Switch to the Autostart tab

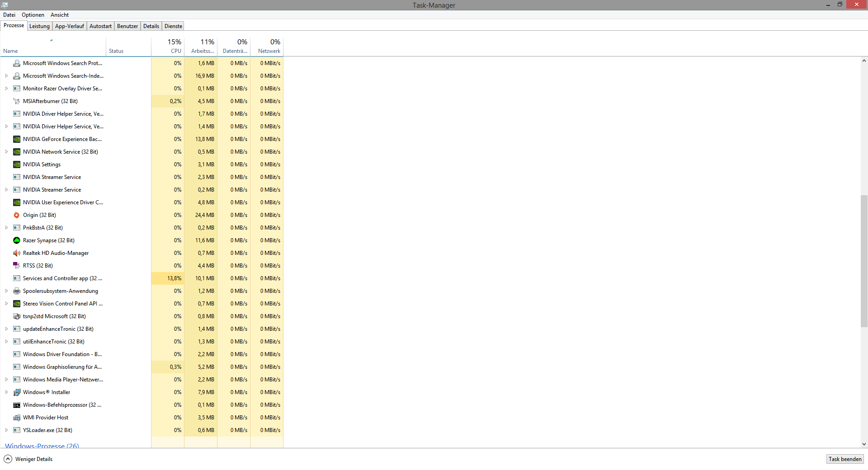click(x=100, y=26)
